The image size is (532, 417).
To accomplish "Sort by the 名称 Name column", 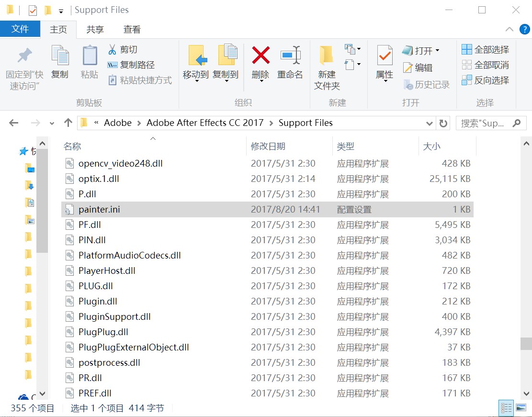I will [x=153, y=146].
